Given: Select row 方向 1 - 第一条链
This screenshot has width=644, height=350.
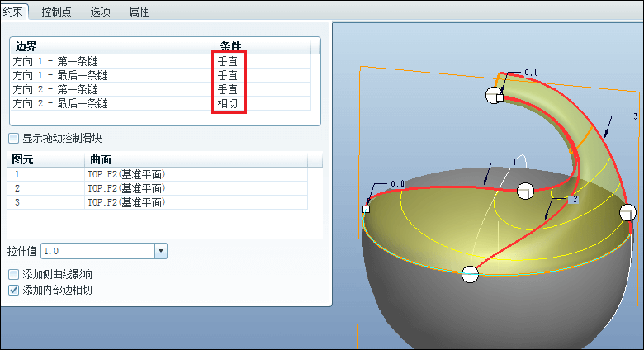Looking at the screenshot, I should tap(161, 61).
